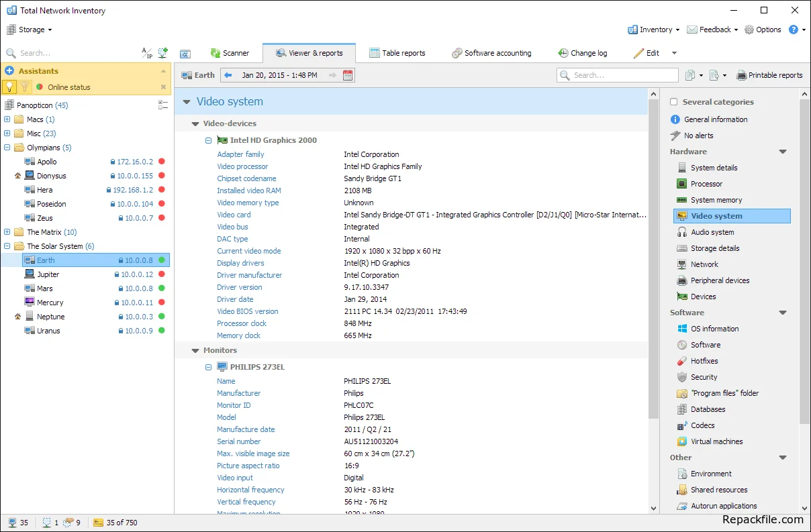Switch to Software accounting tab

[491, 53]
